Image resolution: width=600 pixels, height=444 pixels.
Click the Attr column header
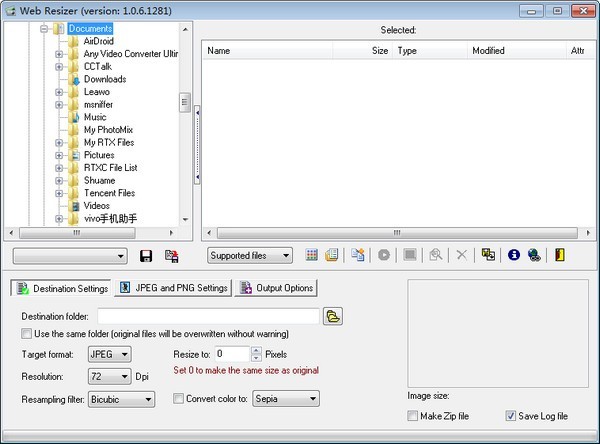pos(580,51)
